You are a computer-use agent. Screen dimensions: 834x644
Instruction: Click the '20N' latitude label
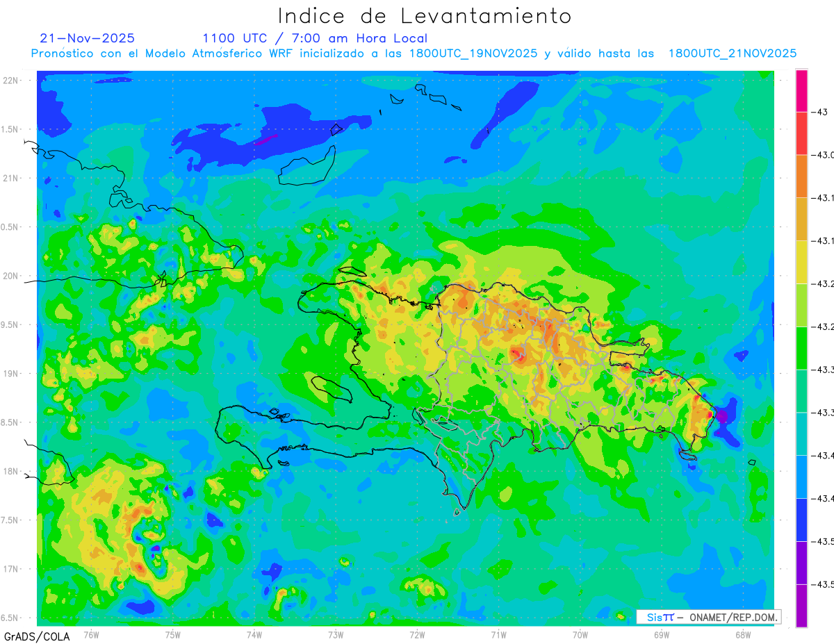(10, 276)
